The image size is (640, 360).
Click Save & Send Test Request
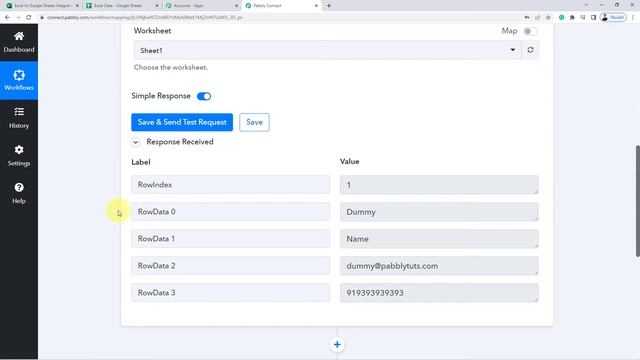tap(182, 122)
